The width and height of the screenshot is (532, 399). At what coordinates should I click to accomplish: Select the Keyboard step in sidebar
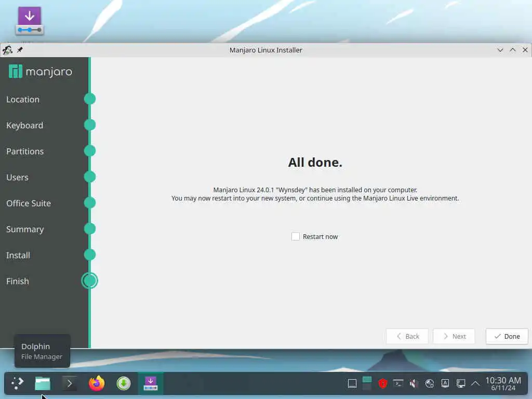24,126
